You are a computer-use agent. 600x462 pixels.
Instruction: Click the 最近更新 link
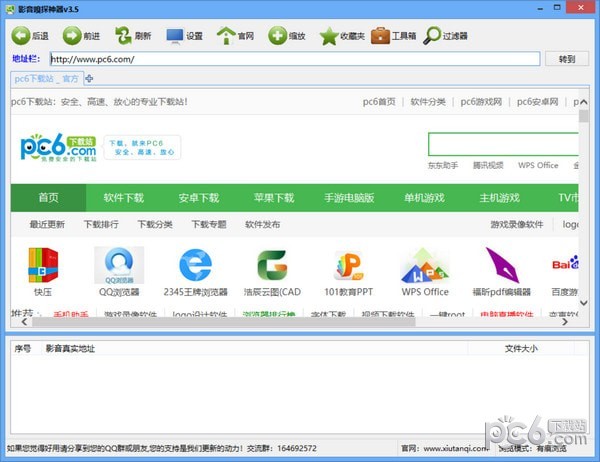point(47,224)
